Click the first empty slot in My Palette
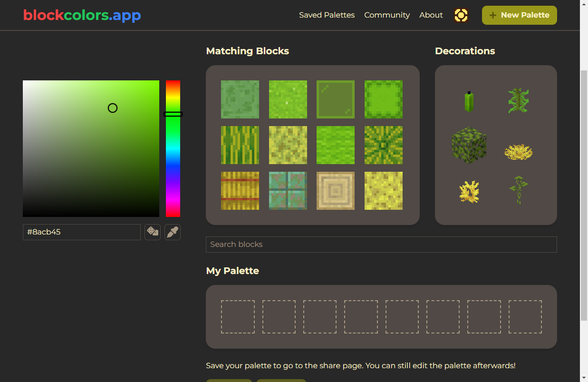 click(238, 316)
